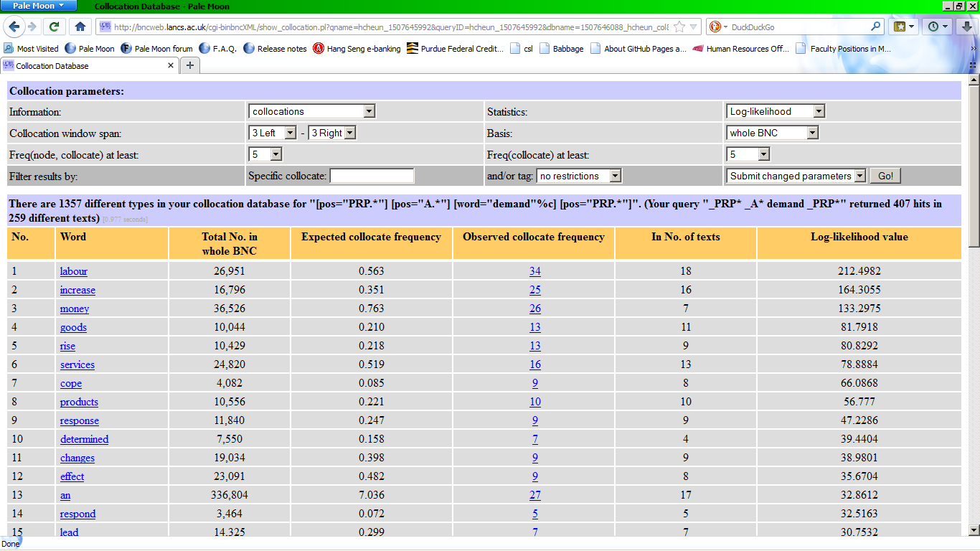The image size is (980, 551).
Task: Open the 'products' collocate link
Action: point(79,402)
